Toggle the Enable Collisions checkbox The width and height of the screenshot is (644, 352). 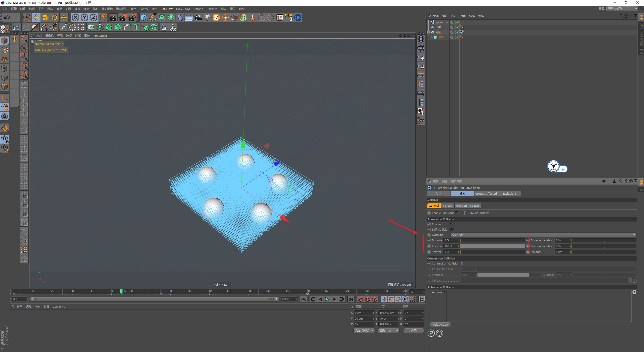[457, 213]
